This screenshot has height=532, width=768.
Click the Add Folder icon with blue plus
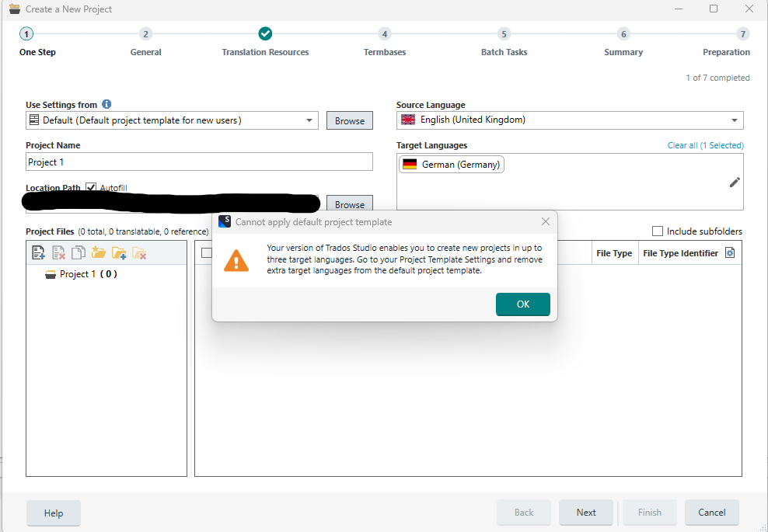[x=119, y=252]
